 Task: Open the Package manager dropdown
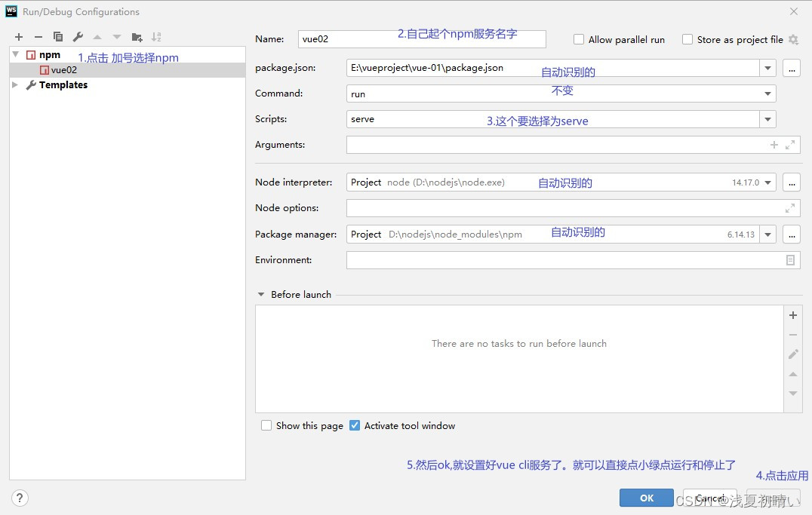click(768, 235)
